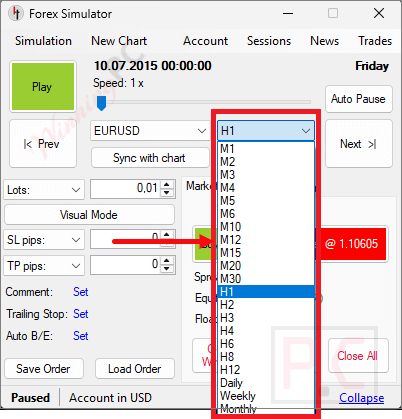Click Sync with chart button
The height and width of the screenshot is (419, 402).
[150, 158]
